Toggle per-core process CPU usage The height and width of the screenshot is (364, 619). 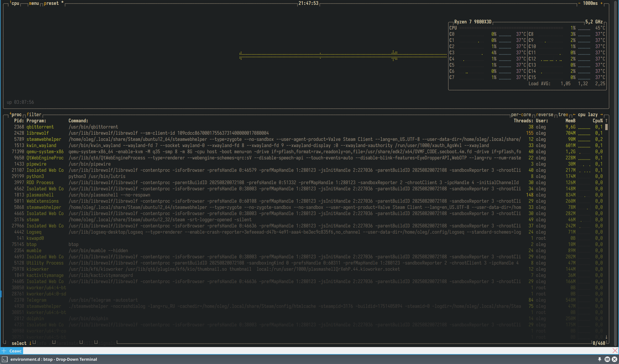(521, 115)
